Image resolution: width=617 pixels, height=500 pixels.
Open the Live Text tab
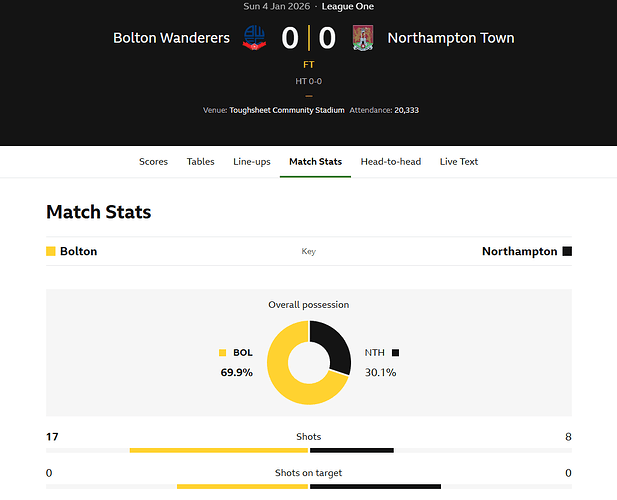tap(459, 162)
